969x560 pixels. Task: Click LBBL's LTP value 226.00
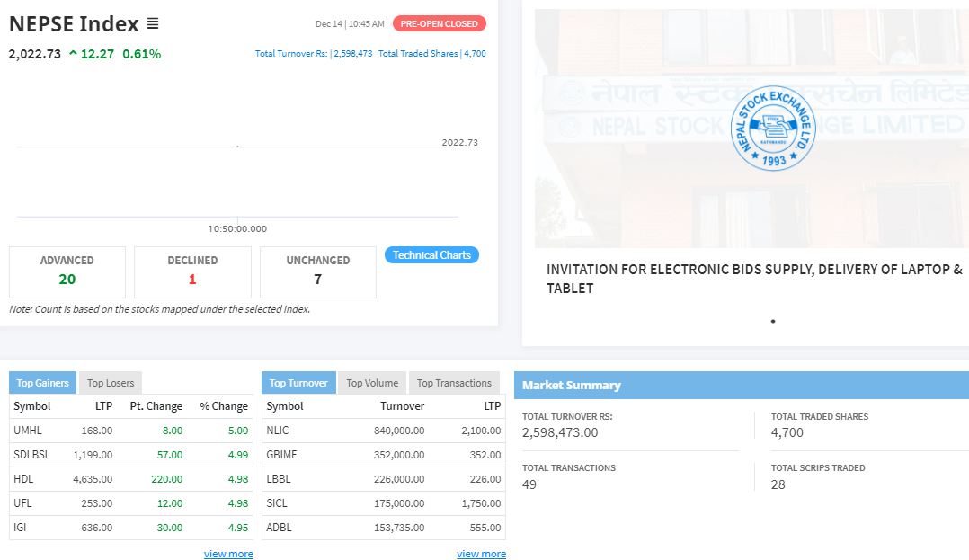pos(485,478)
